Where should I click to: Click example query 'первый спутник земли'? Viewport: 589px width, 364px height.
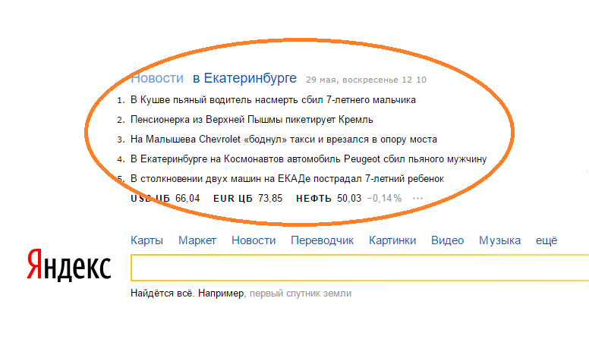pos(301,293)
